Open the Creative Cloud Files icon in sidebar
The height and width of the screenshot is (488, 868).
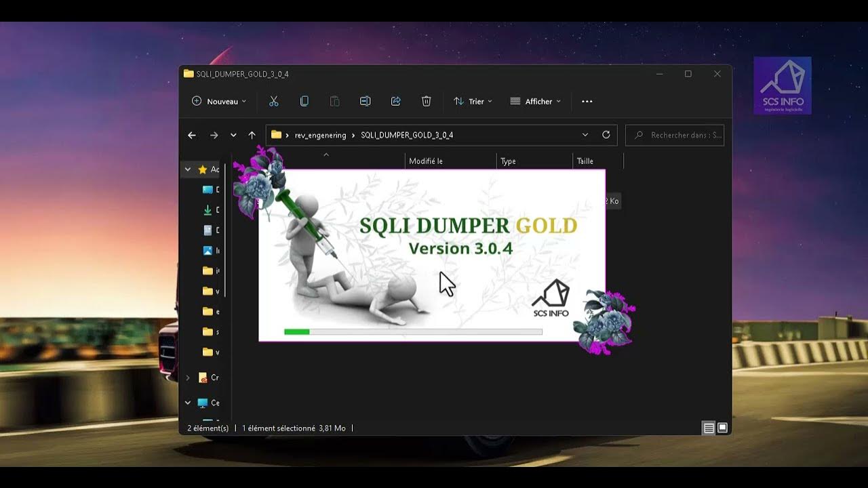(202, 378)
